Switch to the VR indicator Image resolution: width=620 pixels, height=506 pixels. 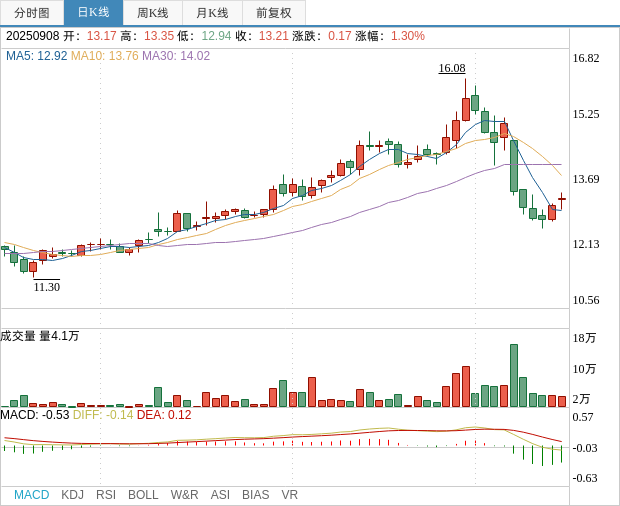[289, 495]
